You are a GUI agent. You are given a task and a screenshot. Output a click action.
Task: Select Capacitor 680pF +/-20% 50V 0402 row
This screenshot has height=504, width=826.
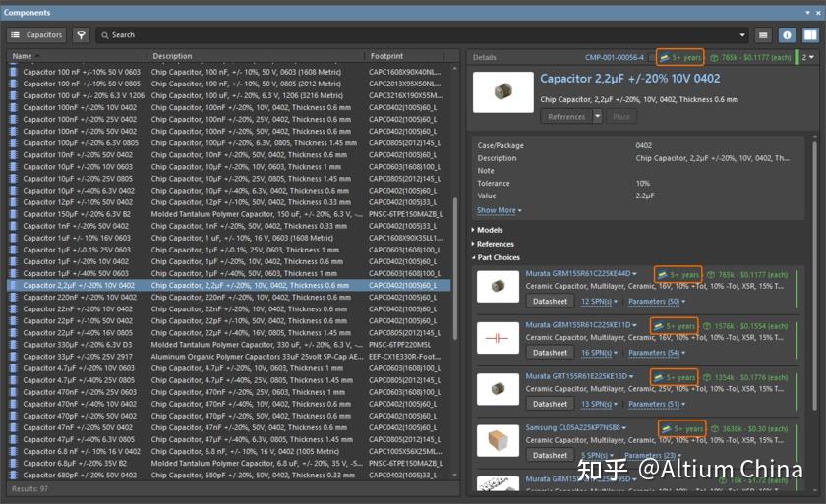[x=228, y=476]
